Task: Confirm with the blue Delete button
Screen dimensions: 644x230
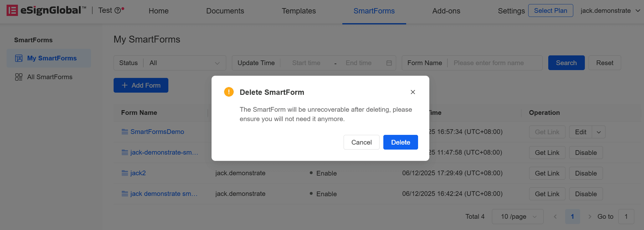Action: point(401,142)
